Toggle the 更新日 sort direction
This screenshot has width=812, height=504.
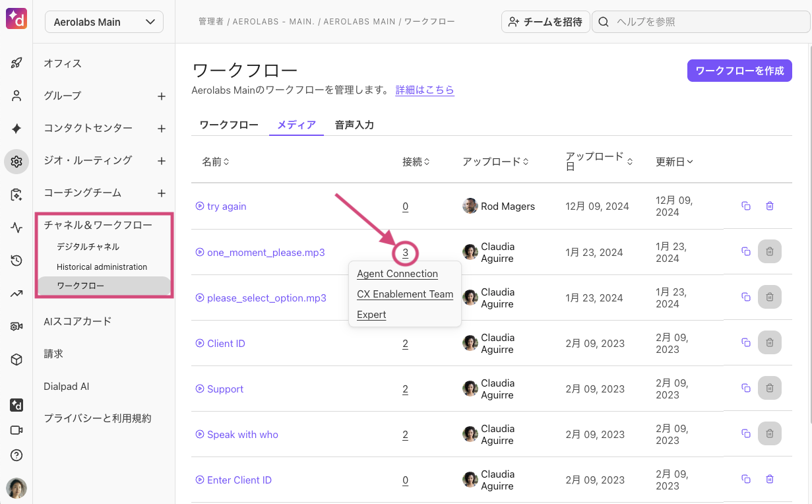click(x=674, y=160)
